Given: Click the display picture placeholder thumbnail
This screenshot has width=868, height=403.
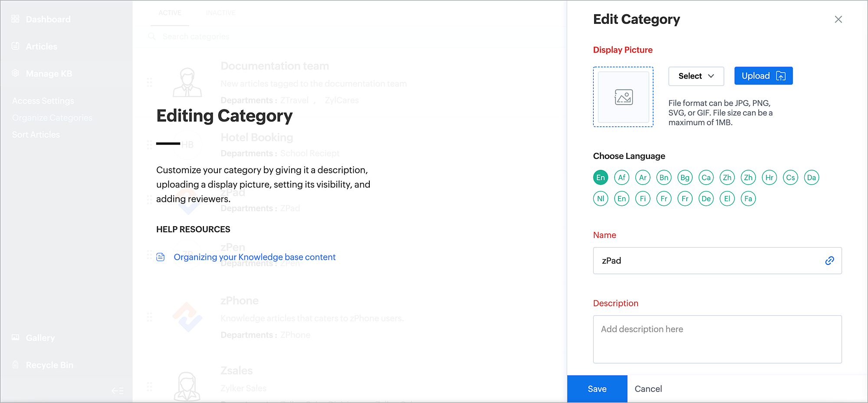Looking at the screenshot, I should (x=623, y=97).
